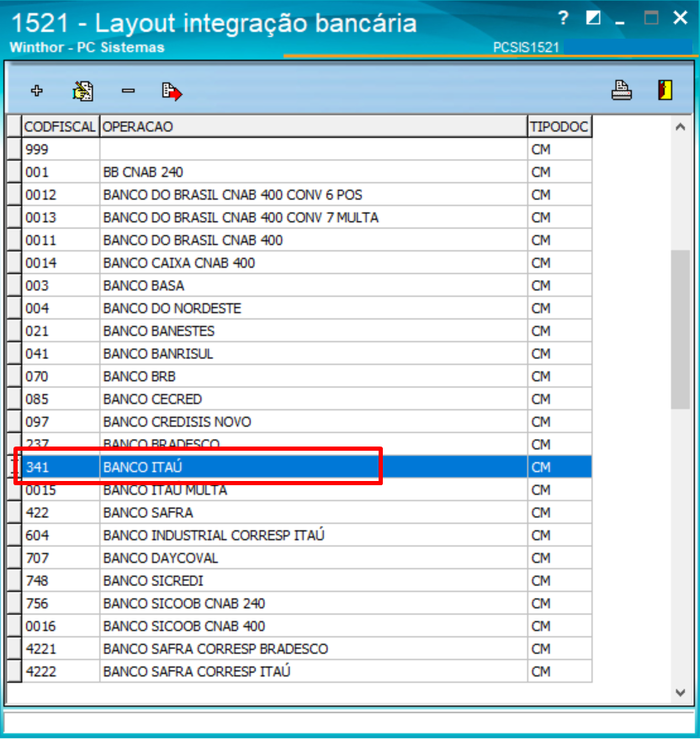Select BANCO CAIXA CNAB 400 row
The image size is (700, 740).
(300, 262)
